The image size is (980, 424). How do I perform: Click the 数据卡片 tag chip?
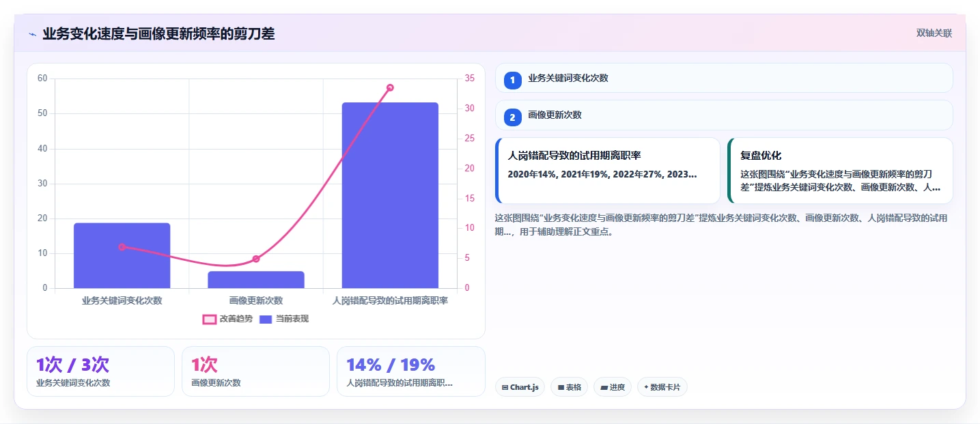coord(662,387)
